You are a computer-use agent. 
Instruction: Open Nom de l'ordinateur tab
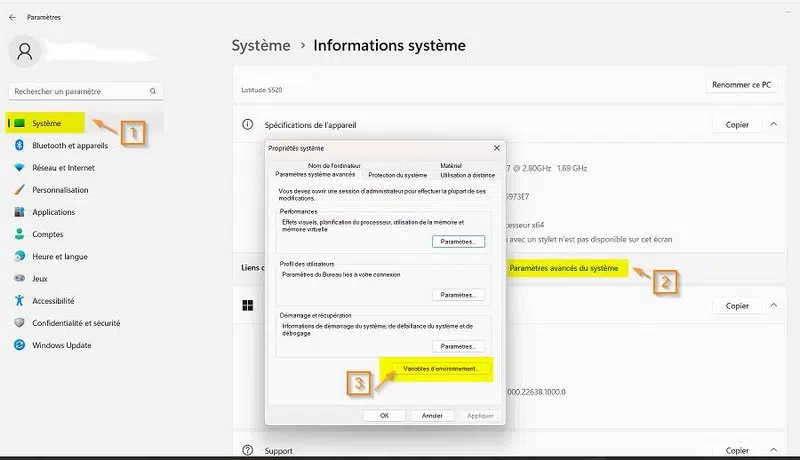point(334,166)
